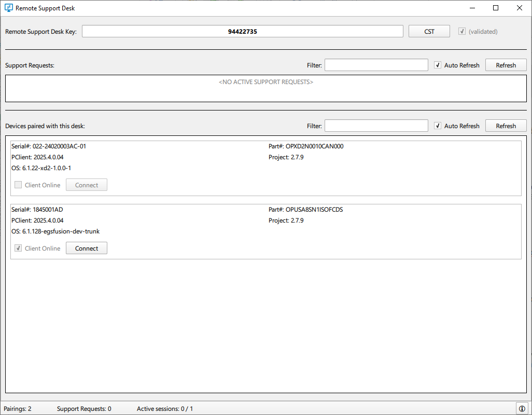Minimize the Remote Support Desk window
Viewport: 532px width, 415px height.
click(x=472, y=8)
